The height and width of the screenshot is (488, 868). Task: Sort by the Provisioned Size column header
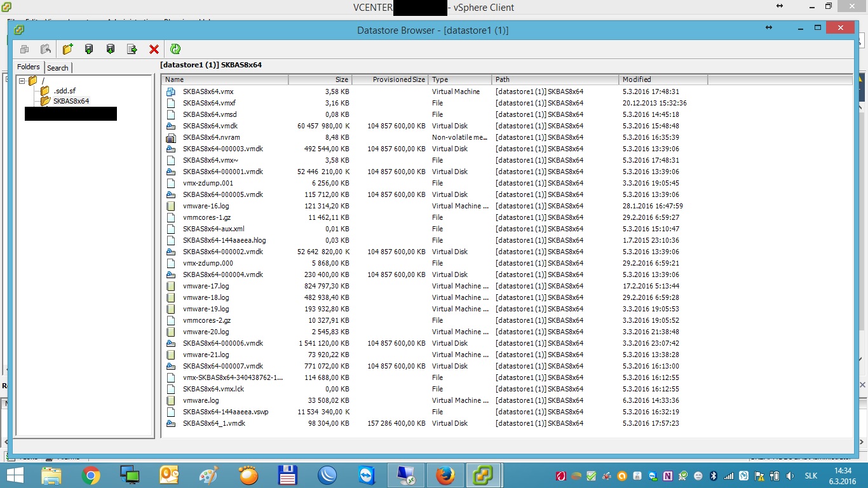390,79
